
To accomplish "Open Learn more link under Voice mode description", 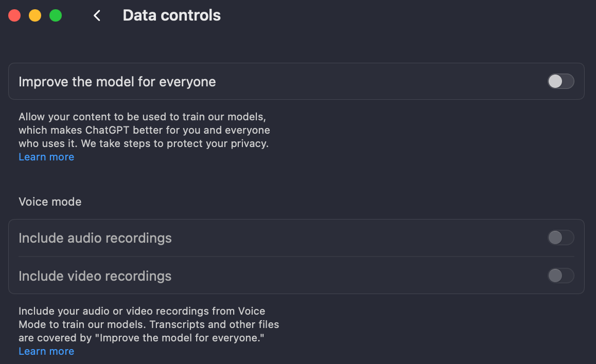I will tap(46, 351).
